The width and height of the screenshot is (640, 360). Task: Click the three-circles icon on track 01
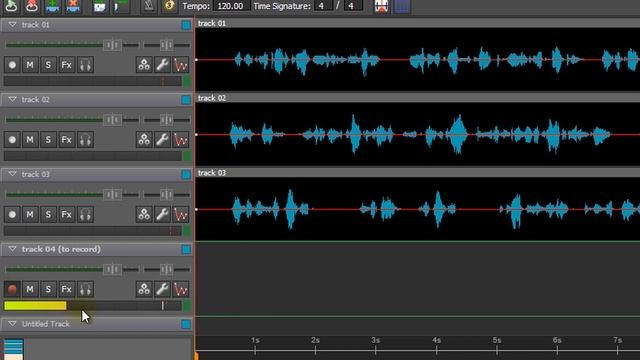click(144, 65)
